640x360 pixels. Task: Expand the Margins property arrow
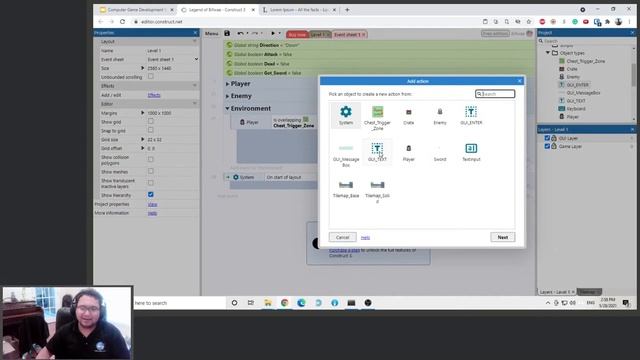142,113
